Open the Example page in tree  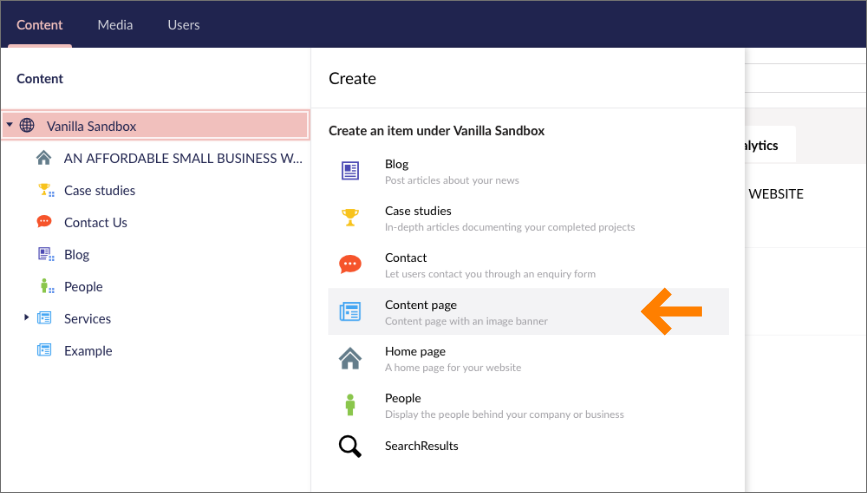pos(88,350)
